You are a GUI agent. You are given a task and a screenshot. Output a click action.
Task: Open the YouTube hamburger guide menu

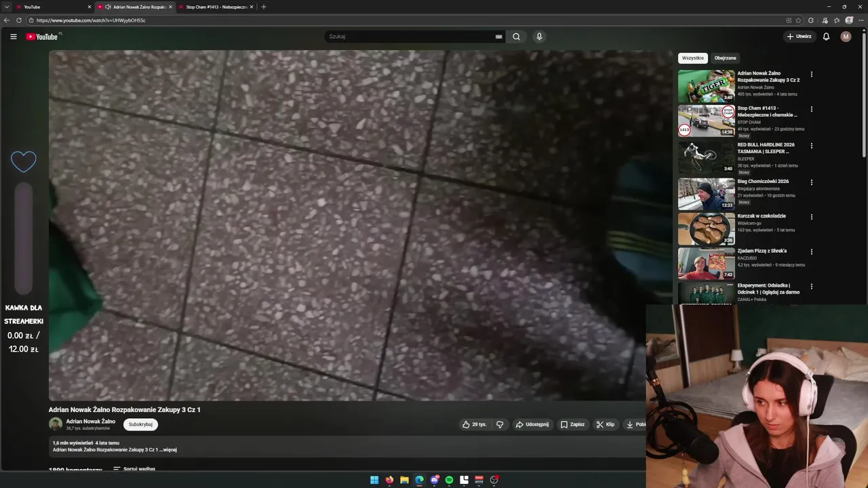14,37
